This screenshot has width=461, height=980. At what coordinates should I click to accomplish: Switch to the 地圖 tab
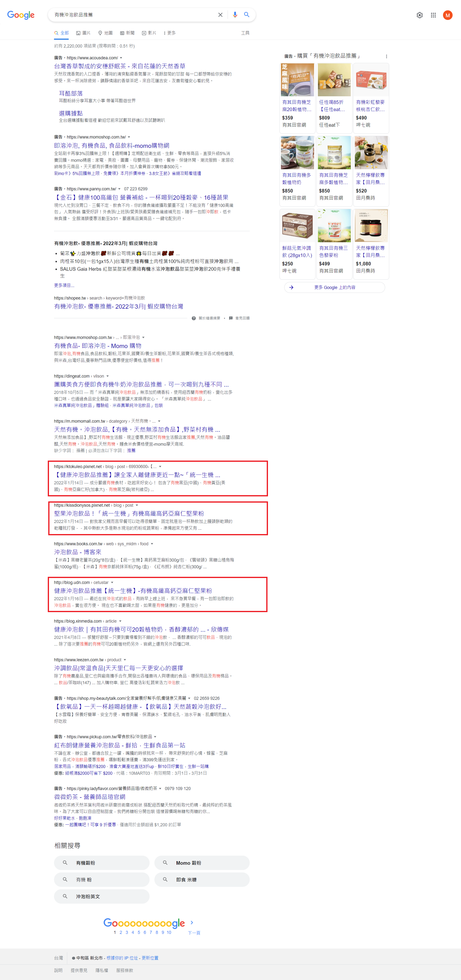pos(105,33)
